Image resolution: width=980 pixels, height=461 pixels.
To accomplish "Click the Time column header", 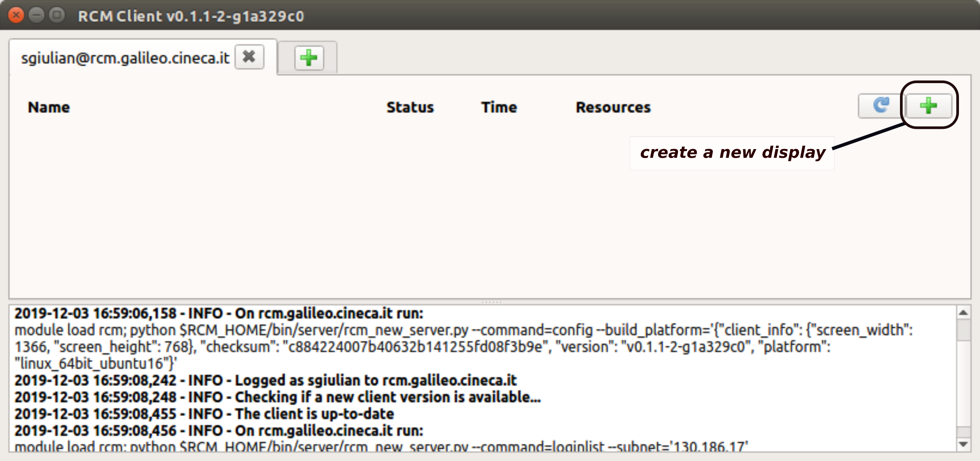I will coord(499,107).
